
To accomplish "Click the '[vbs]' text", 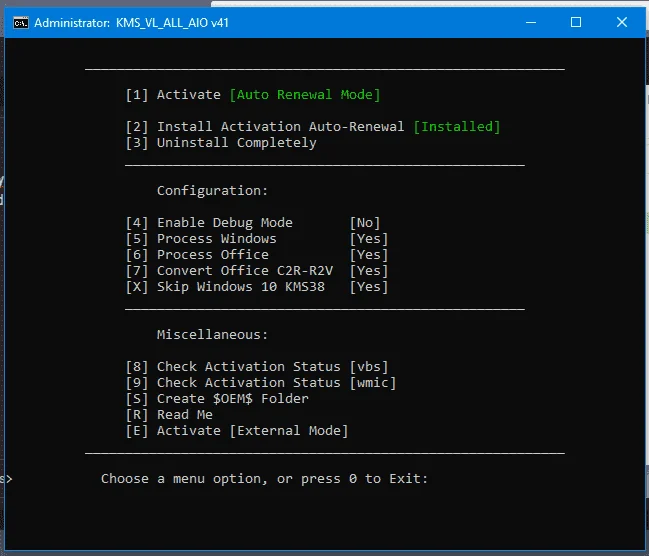I will tap(369, 367).
